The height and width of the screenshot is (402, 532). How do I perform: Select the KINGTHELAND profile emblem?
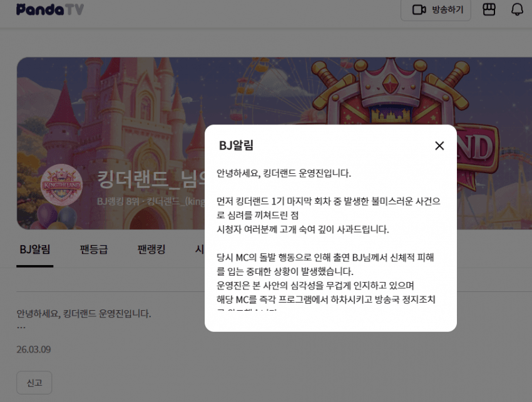[63, 184]
